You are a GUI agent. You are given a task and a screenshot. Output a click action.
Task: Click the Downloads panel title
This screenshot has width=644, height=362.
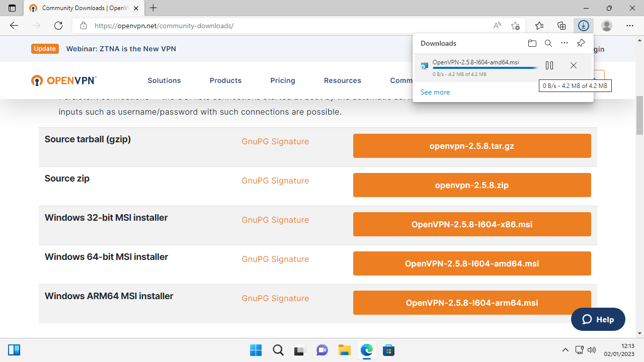438,43
